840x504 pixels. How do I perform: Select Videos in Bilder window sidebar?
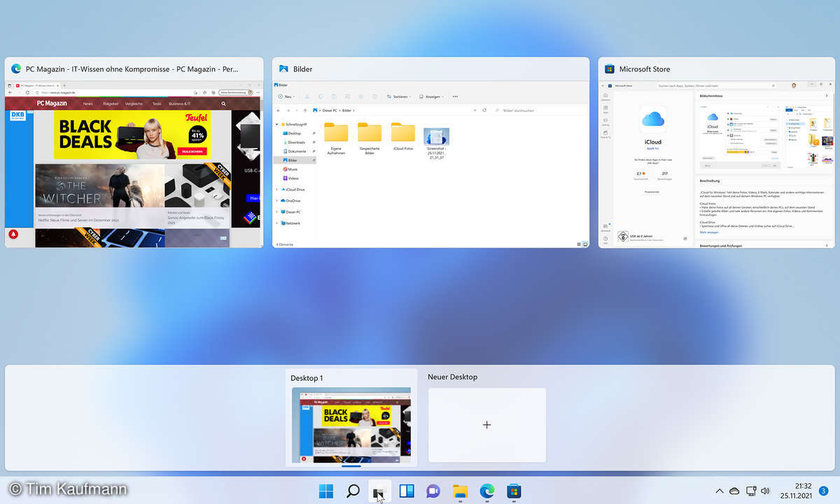point(291,178)
